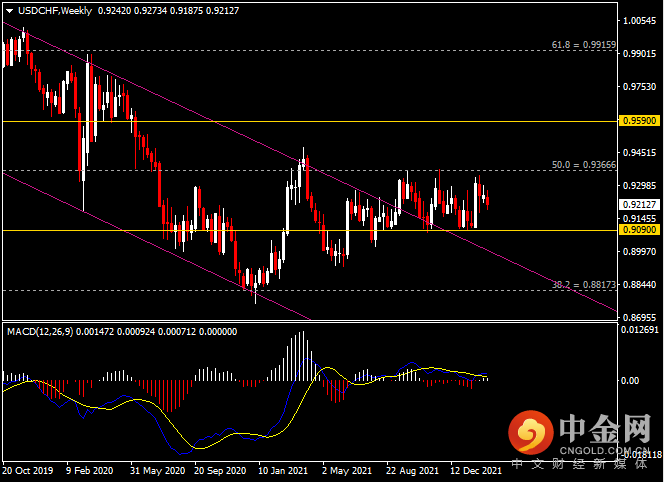Viewport: 665px width, 482px height.
Task: Click the 9 Feb 2020 date label
Action: 90,471
